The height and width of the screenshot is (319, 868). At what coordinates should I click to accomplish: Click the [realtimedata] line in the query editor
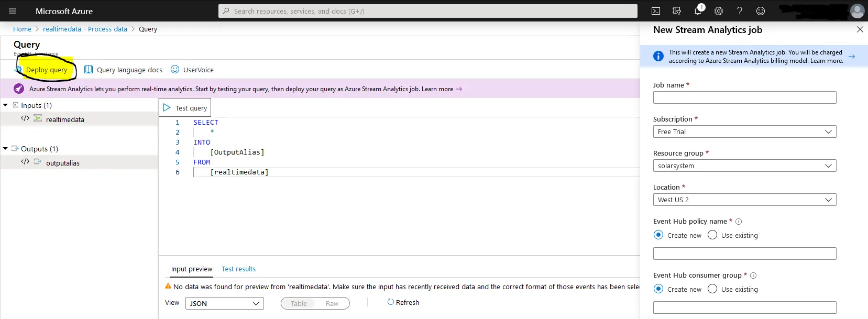[239, 172]
